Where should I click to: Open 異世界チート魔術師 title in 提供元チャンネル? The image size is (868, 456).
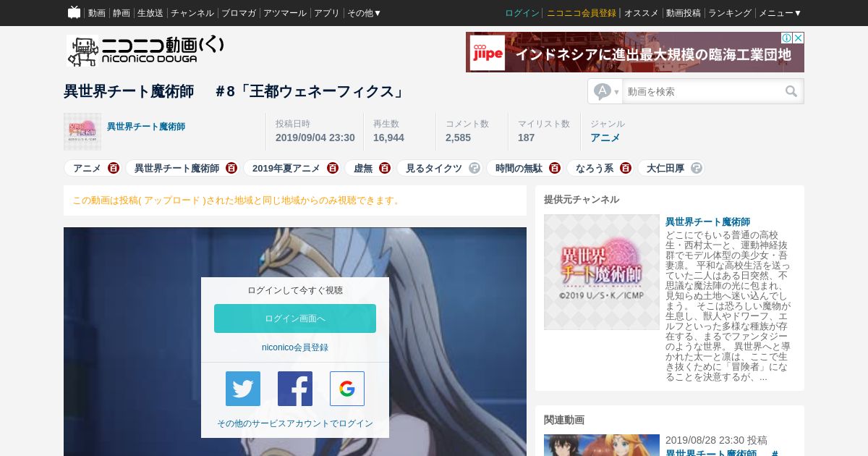[x=708, y=221]
